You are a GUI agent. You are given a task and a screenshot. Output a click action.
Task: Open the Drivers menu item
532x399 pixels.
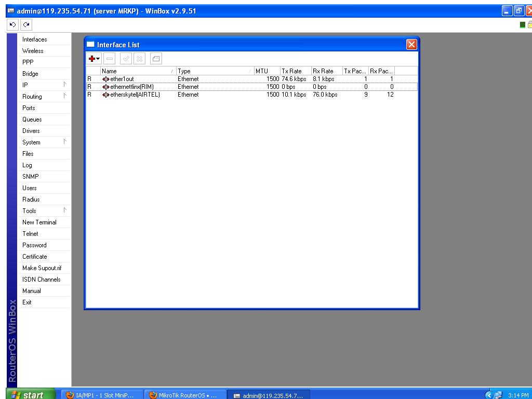coord(31,131)
